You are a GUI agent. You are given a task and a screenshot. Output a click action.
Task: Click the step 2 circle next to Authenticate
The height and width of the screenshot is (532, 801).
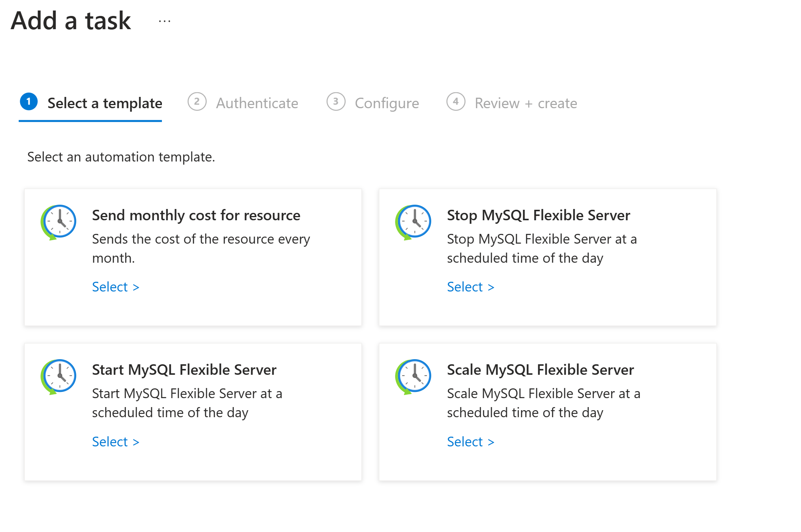pos(197,102)
